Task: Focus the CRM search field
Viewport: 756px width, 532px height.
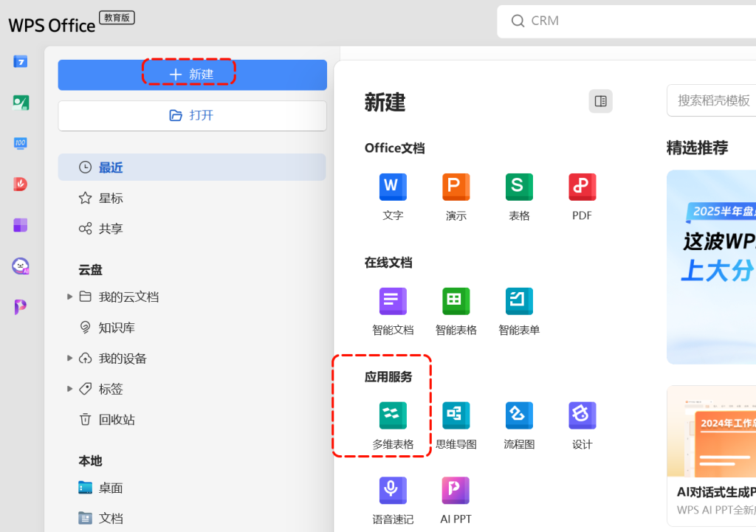Action: (627, 21)
